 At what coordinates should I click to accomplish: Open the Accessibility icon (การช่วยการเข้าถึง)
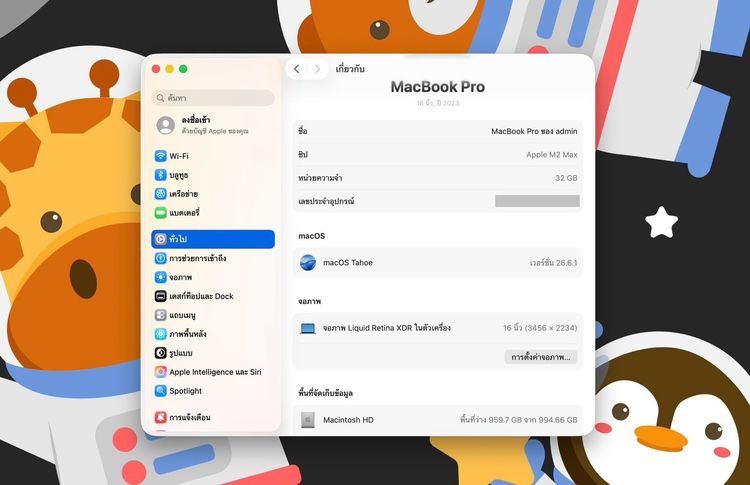tap(161, 258)
